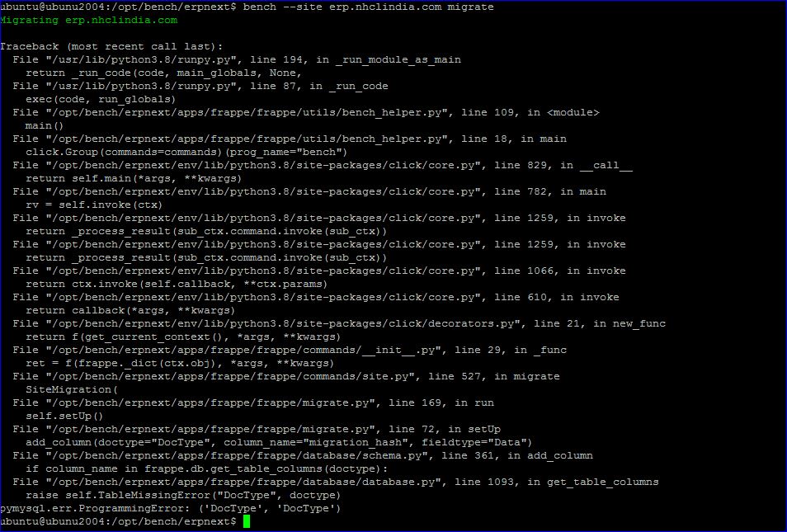Select bench_helper.py 'line 109, in <module>' line
This screenshot has width=787, height=532.
pos(306,112)
